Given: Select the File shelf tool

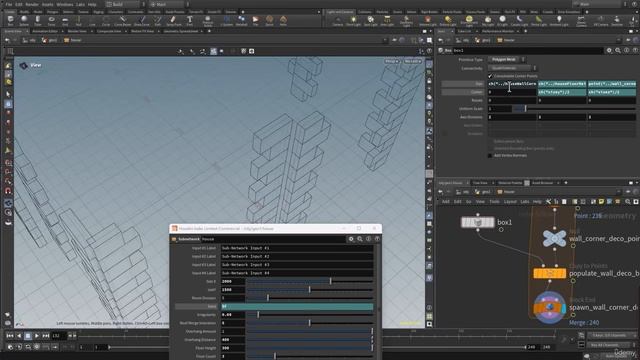Looking at the screenshot, I should [256, 20].
